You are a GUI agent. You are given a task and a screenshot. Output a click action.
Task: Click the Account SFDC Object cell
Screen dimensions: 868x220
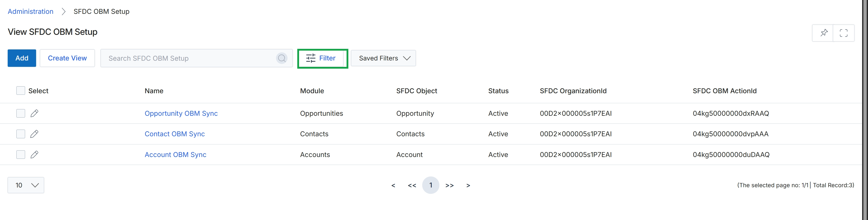click(x=409, y=154)
